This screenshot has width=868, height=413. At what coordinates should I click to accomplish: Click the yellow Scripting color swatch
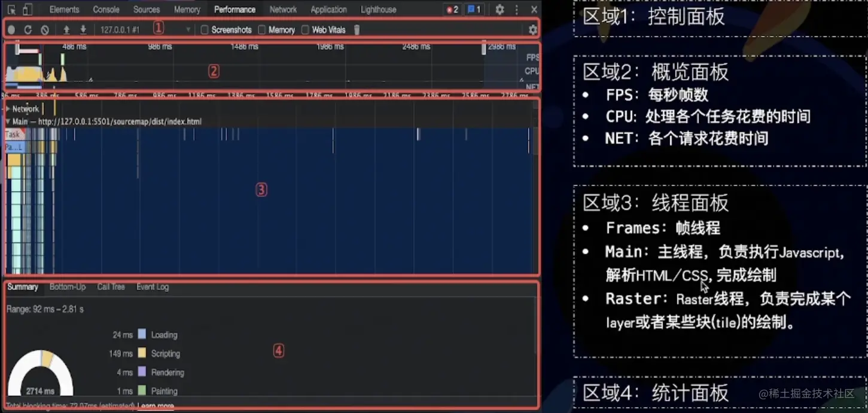(x=142, y=353)
